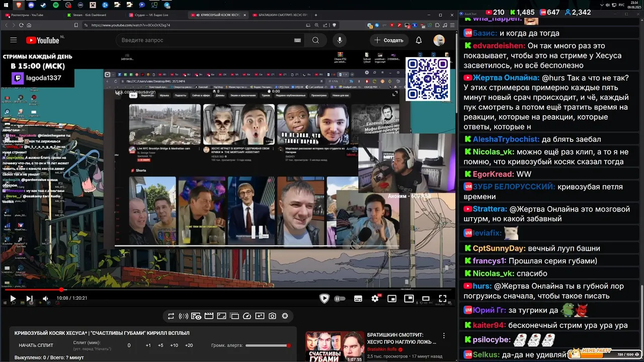
Task: Toggle subtitles in the player
Action: (358, 299)
